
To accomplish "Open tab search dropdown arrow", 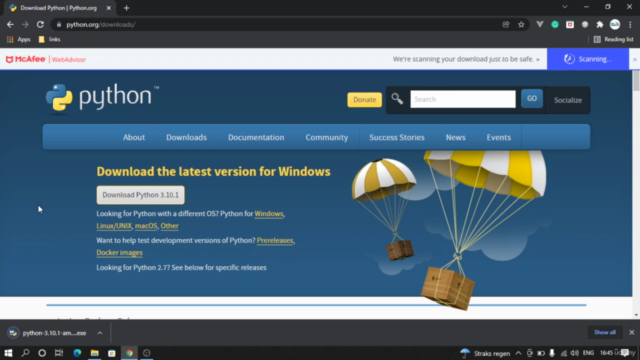I will point(564,7).
